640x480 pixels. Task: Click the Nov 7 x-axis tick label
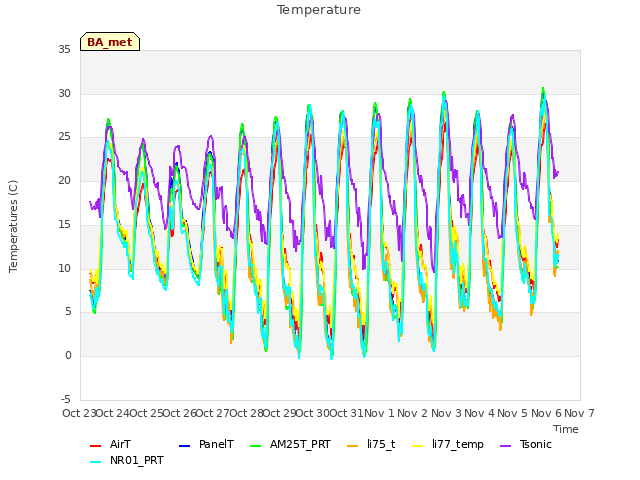click(x=580, y=413)
